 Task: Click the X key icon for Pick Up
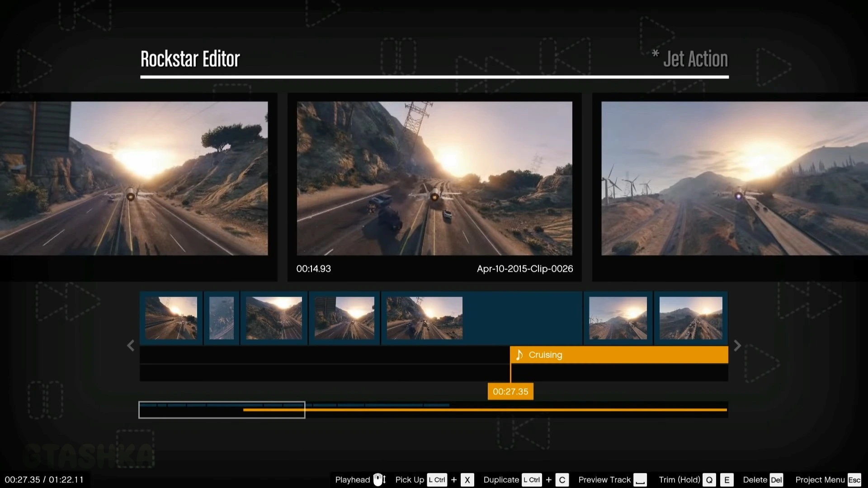click(467, 480)
